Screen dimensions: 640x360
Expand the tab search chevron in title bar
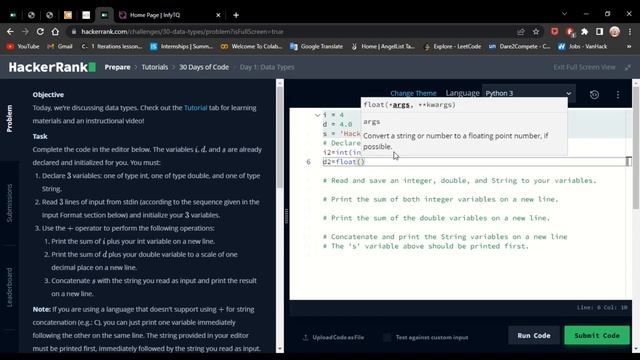coord(564,14)
